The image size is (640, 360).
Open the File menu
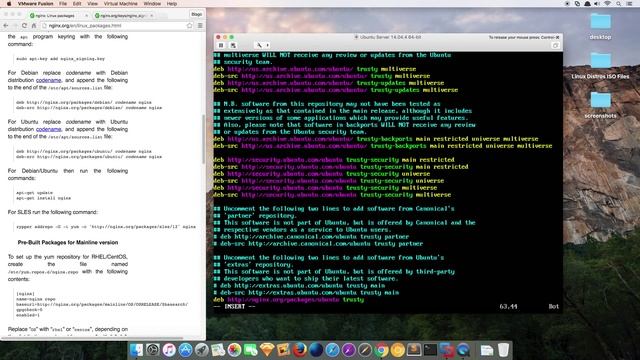[63, 4]
